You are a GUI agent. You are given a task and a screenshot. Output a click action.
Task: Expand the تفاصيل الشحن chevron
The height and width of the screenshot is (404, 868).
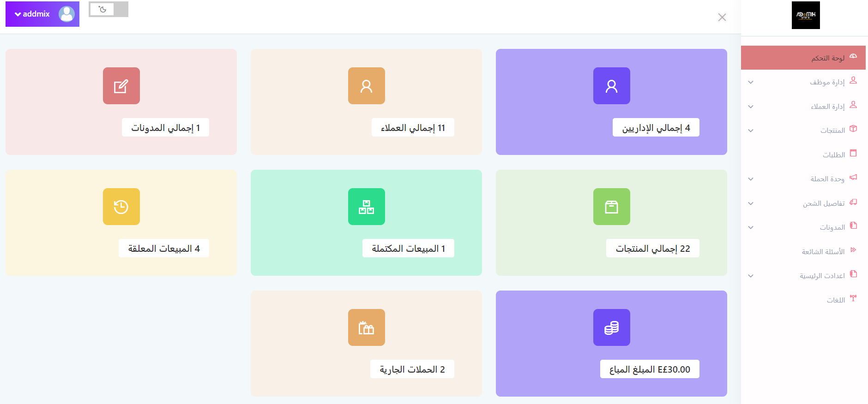(751, 203)
